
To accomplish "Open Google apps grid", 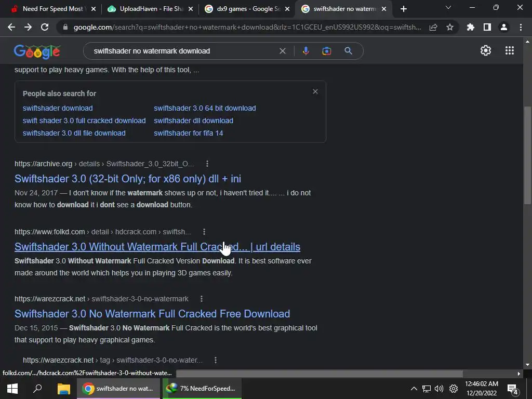I will pyautogui.click(x=509, y=50).
